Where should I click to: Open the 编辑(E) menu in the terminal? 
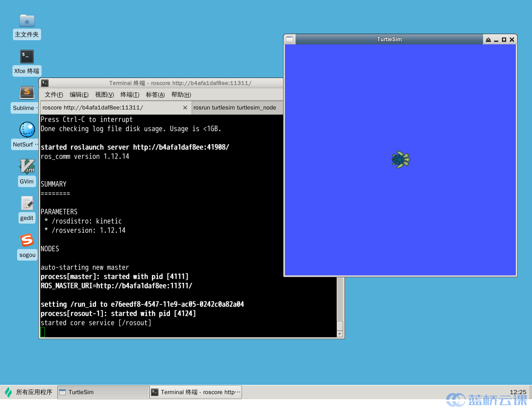point(79,95)
